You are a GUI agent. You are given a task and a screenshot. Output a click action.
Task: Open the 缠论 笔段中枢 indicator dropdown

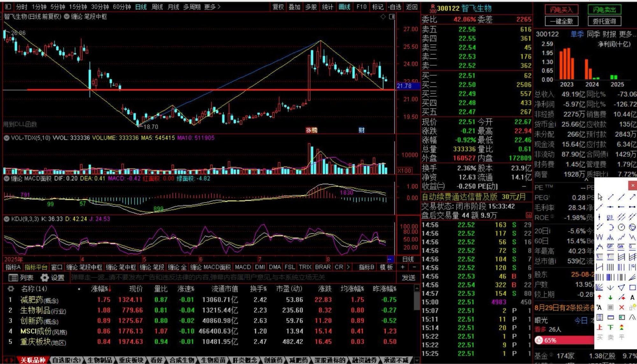tap(67, 17)
